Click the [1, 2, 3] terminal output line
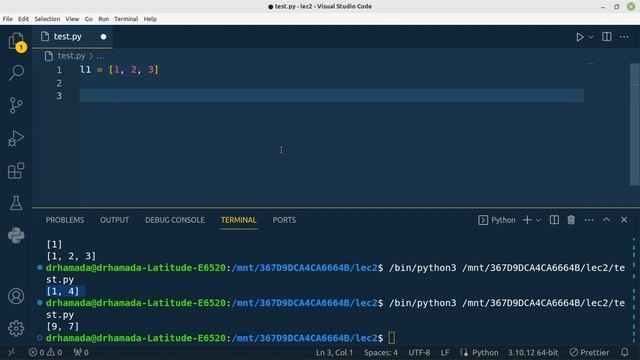 (x=71, y=256)
